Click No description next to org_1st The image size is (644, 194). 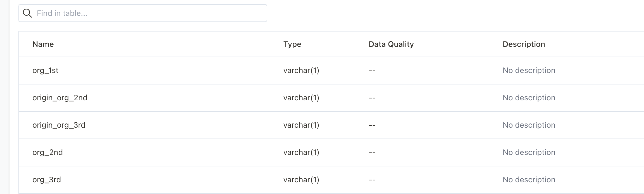tap(529, 70)
